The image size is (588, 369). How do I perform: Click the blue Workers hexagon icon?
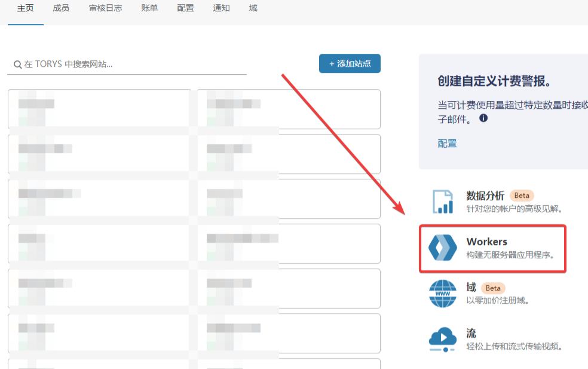(x=443, y=248)
